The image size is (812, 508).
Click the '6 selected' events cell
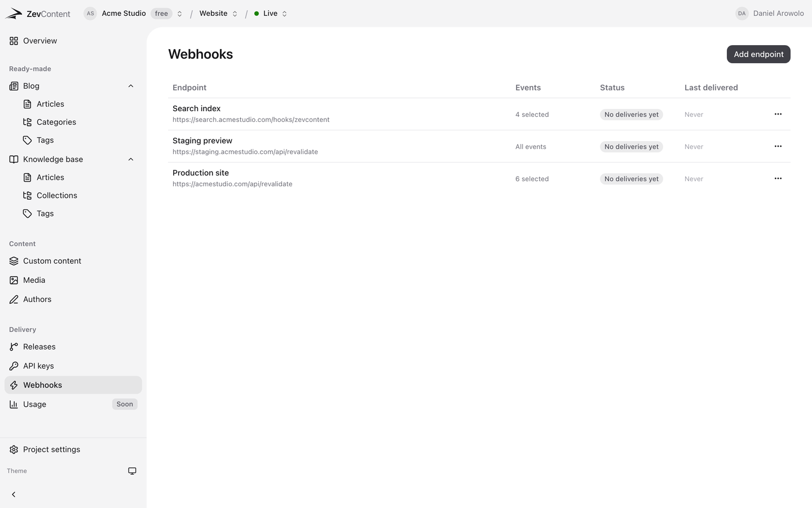point(532,179)
